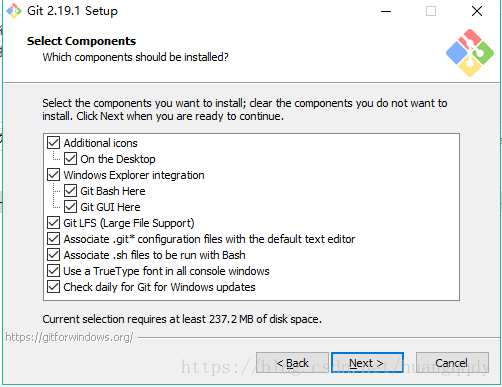Image resolution: width=502 pixels, height=387 pixels.
Task: Return to previous page with Back
Action: pos(292,363)
